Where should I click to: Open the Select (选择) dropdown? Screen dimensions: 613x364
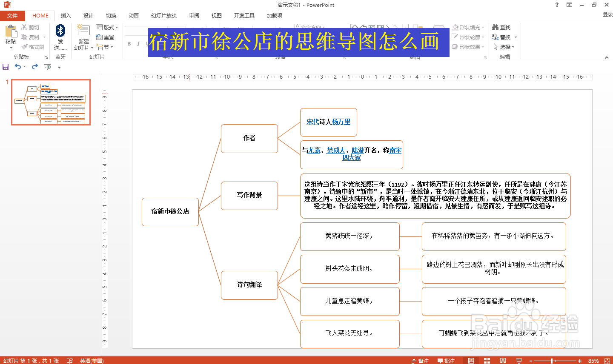(504, 47)
